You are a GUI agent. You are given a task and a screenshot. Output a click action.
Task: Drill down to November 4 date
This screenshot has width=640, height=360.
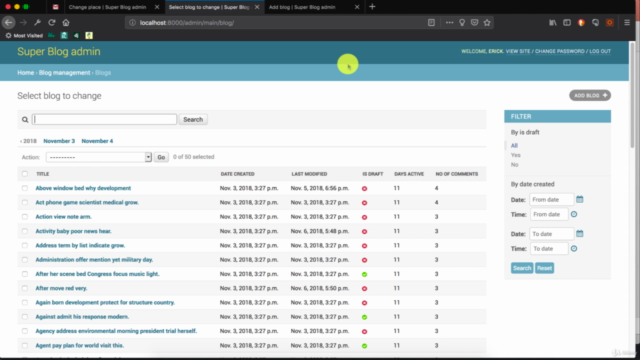coord(97,141)
